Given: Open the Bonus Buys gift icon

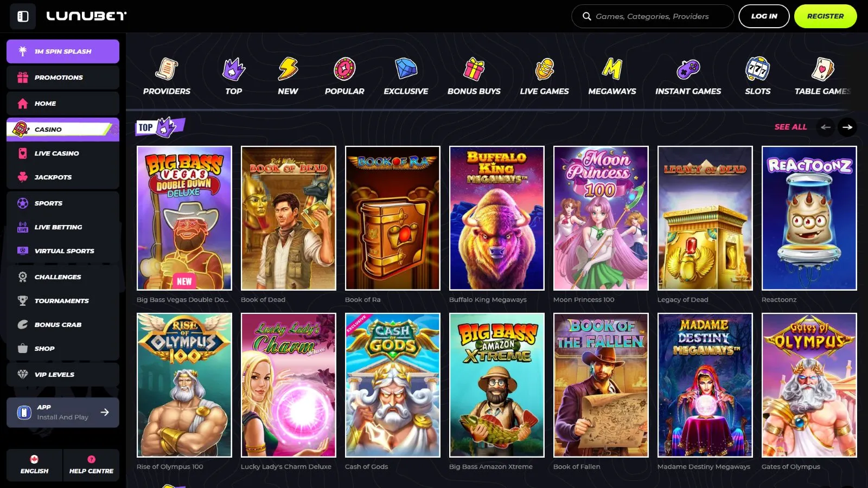Looking at the screenshot, I should click(474, 69).
